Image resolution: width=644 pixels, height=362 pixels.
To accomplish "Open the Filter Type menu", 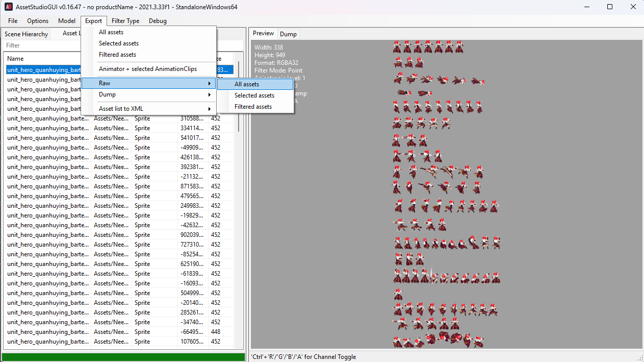I will (x=125, y=21).
